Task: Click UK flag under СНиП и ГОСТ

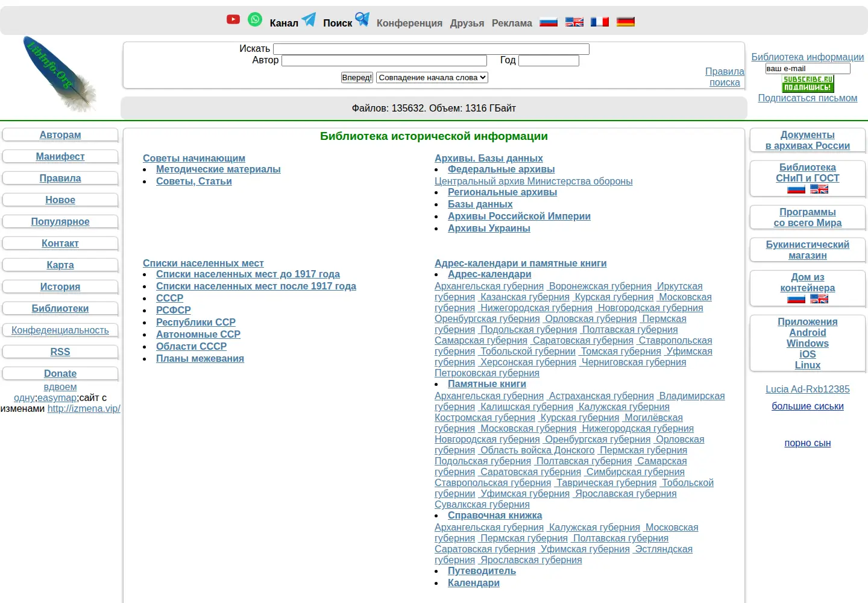Action: [x=819, y=189]
